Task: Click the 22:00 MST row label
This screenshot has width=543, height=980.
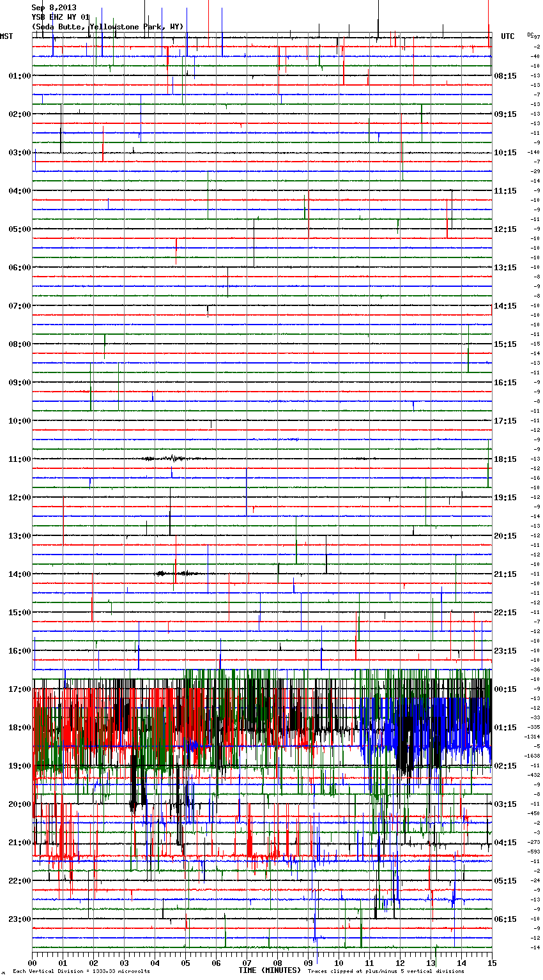Action: [20, 881]
